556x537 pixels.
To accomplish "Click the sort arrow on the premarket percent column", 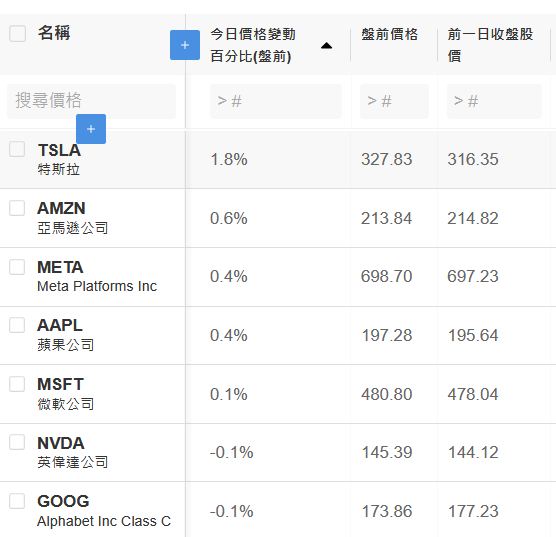I will pyautogui.click(x=326, y=45).
